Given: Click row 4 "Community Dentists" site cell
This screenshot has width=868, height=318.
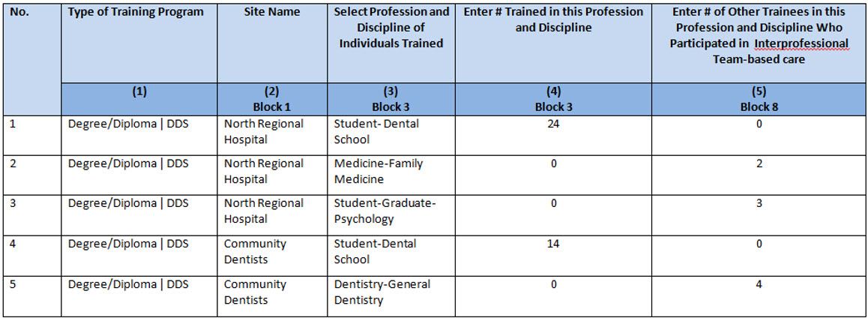Looking at the screenshot, I should (255, 251).
